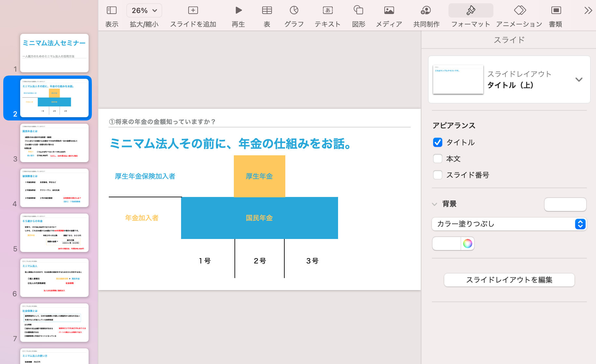Open the 図形 shapes icon
The width and height of the screenshot is (596, 364).
point(359,10)
